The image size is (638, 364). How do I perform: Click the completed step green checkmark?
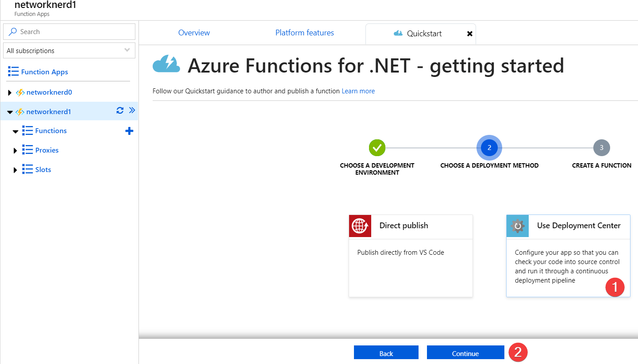(x=377, y=147)
